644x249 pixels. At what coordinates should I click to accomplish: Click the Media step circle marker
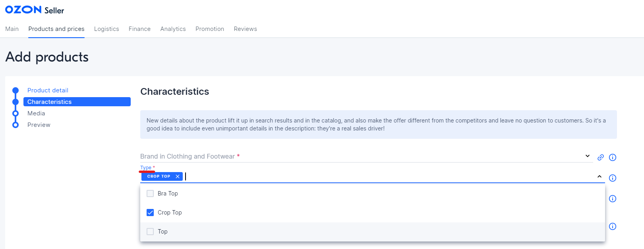(x=15, y=113)
